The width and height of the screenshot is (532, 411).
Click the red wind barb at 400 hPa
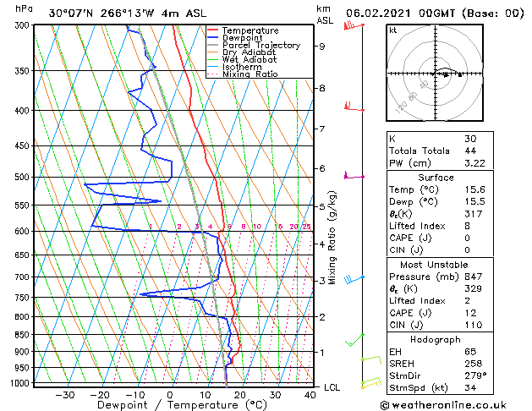(x=354, y=107)
